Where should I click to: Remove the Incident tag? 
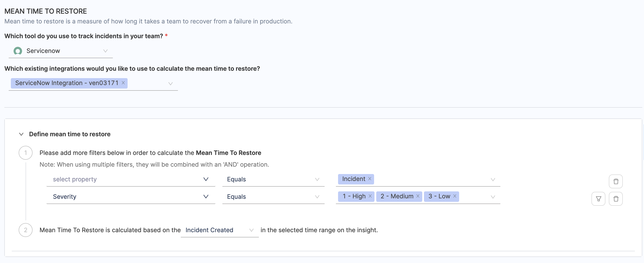[370, 179]
